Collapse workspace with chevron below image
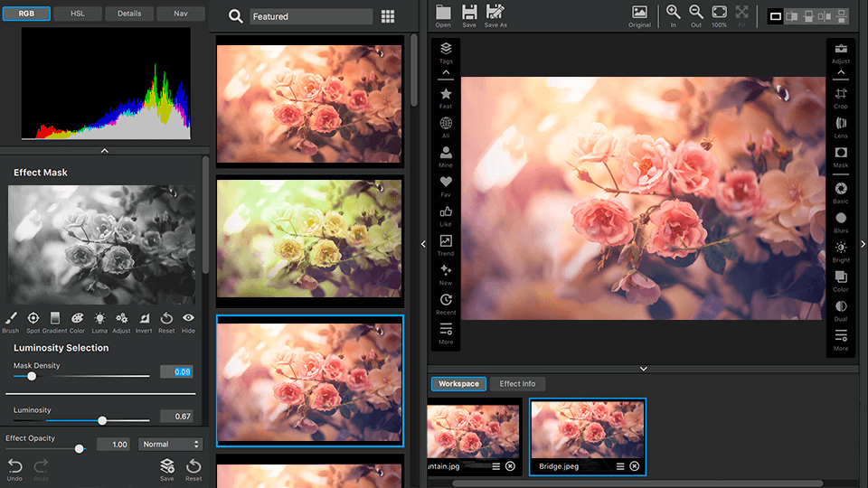This screenshot has width=868, height=488. [x=643, y=369]
